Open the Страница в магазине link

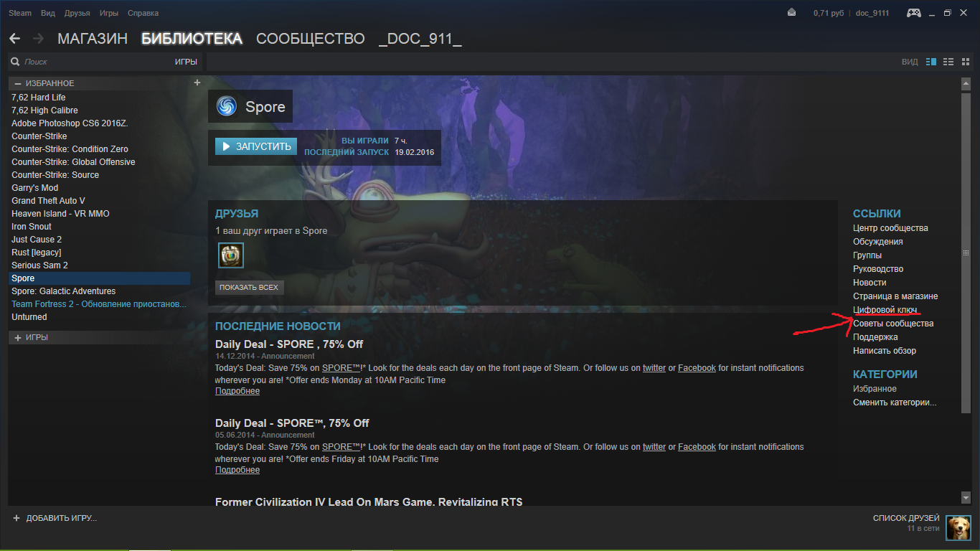click(x=895, y=296)
